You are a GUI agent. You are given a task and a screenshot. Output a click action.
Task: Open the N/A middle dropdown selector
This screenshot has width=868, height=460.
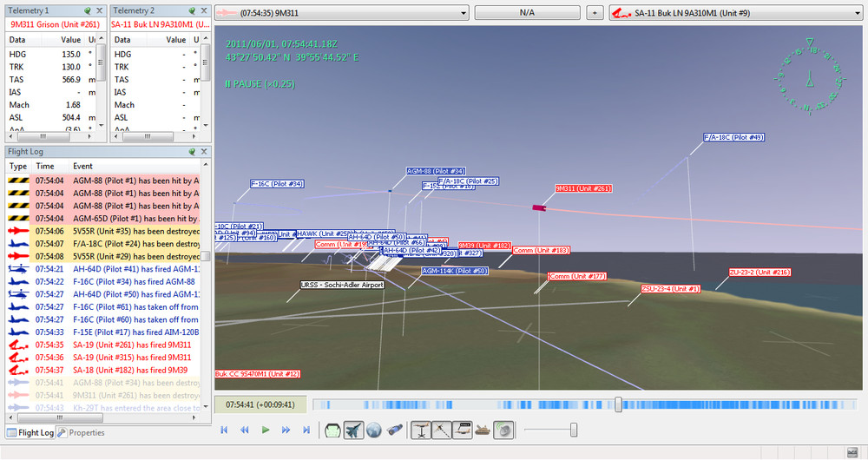click(527, 13)
